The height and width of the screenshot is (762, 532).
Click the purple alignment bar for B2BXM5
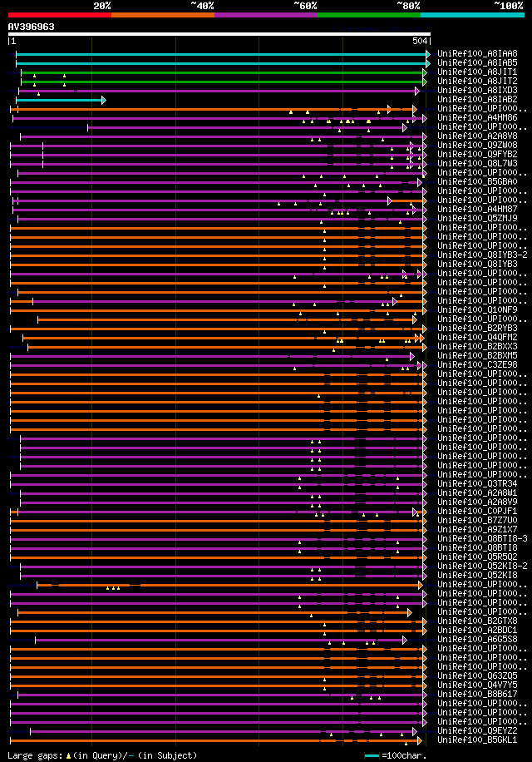(x=212, y=356)
